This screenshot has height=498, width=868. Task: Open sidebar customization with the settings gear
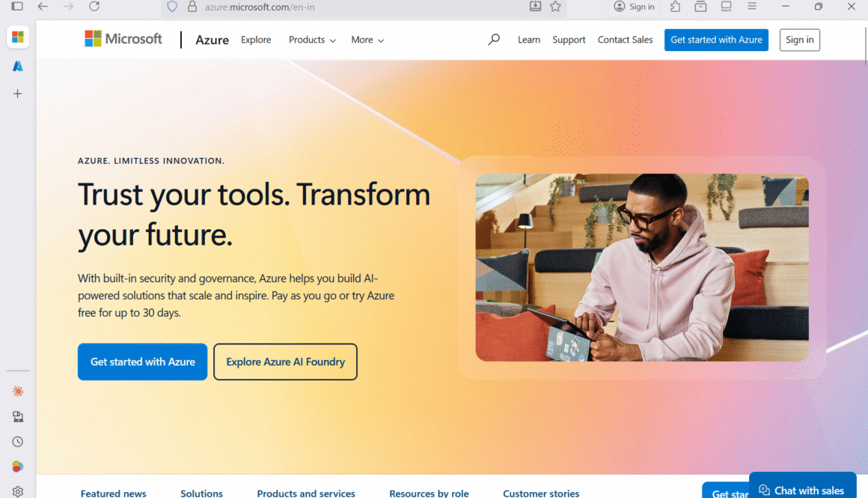point(18,490)
